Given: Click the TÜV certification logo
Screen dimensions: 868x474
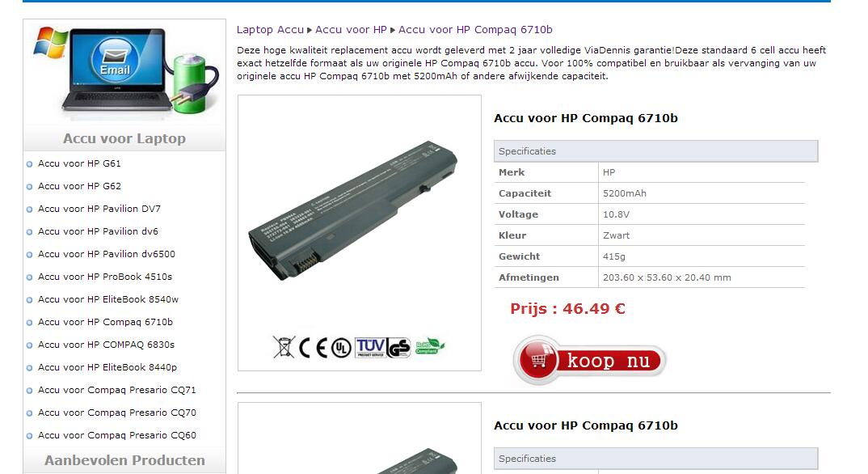Looking at the screenshot, I should tap(370, 347).
